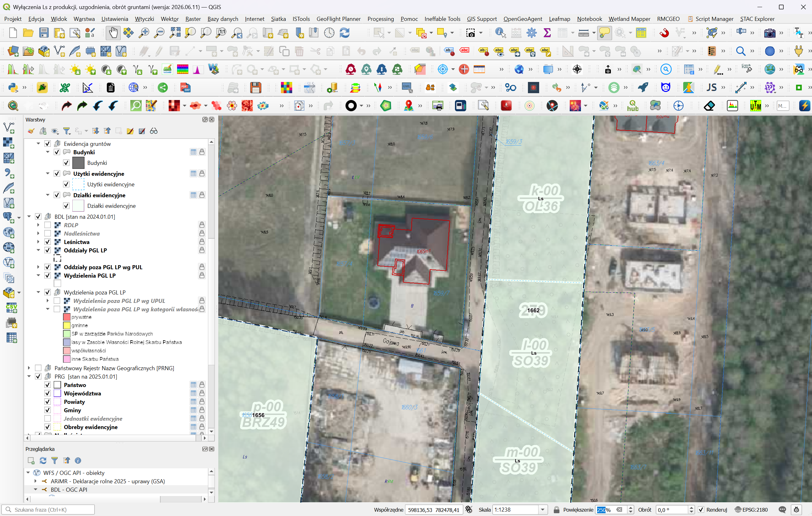The image size is (812, 516).
Task: Open the statistical summary sigma icon
Action: click(547, 33)
